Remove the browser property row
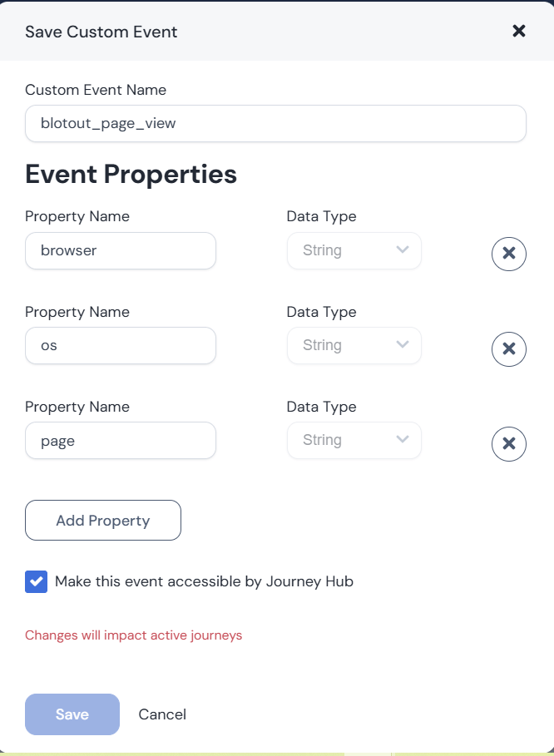Viewport: 554px width, 756px height. point(509,254)
